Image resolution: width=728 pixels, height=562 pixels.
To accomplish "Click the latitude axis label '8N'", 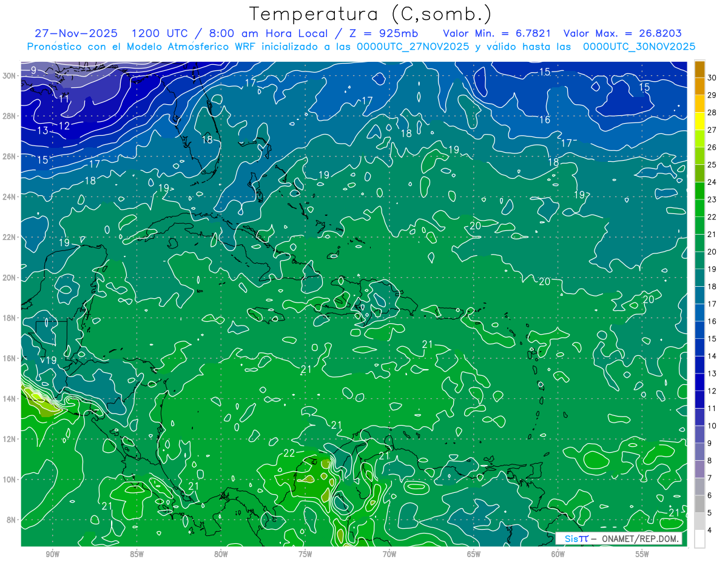I will [x=12, y=520].
